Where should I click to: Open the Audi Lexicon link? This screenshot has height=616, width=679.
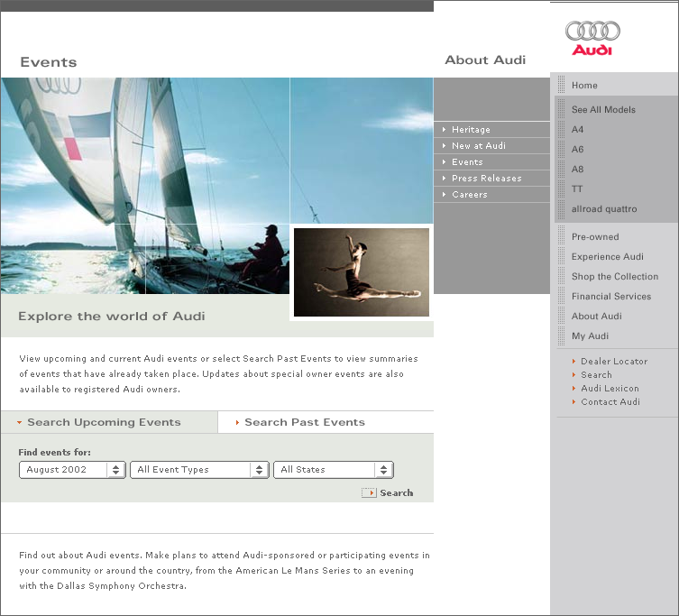pyautogui.click(x=610, y=388)
